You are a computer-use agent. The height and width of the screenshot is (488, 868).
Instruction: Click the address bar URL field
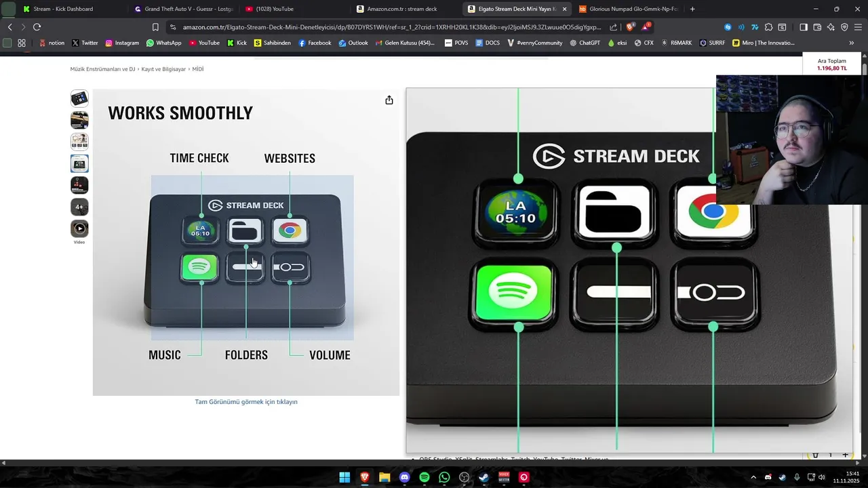tap(392, 27)
